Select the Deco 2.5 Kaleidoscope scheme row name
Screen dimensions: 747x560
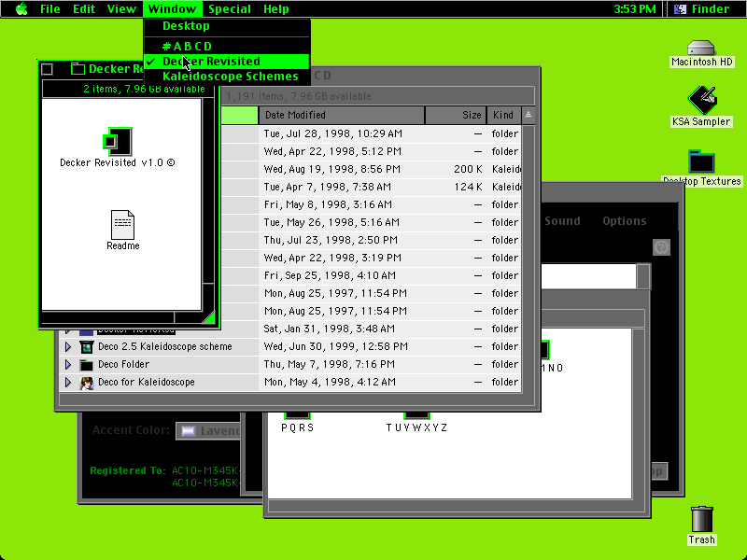[x=165, y=346]
